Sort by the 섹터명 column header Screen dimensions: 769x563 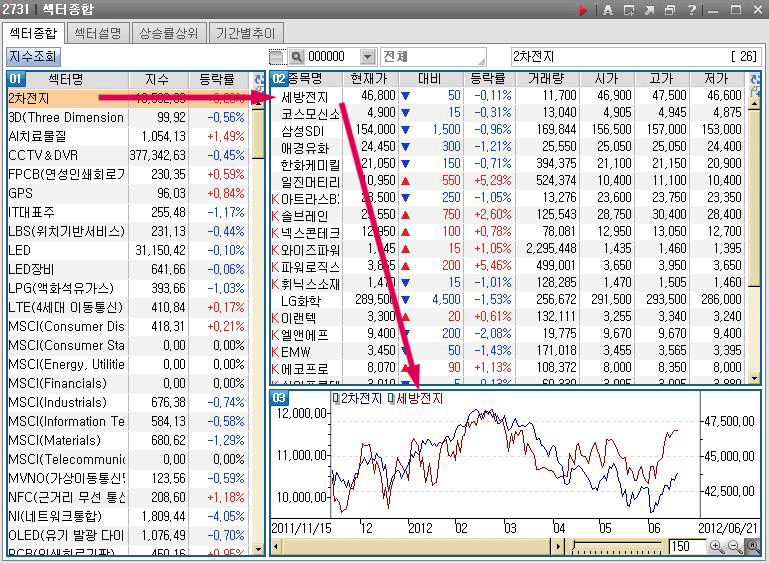[66, 79]
